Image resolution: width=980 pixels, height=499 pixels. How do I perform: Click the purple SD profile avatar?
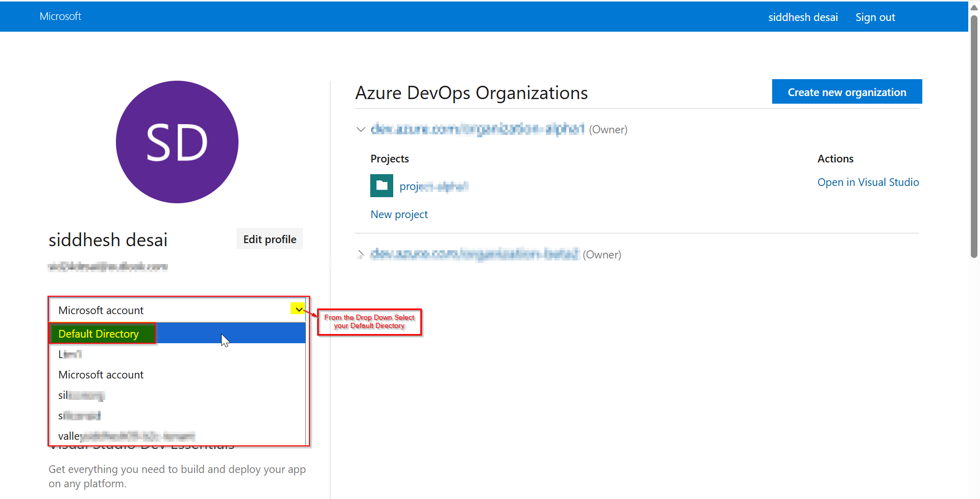click(177, 142)
